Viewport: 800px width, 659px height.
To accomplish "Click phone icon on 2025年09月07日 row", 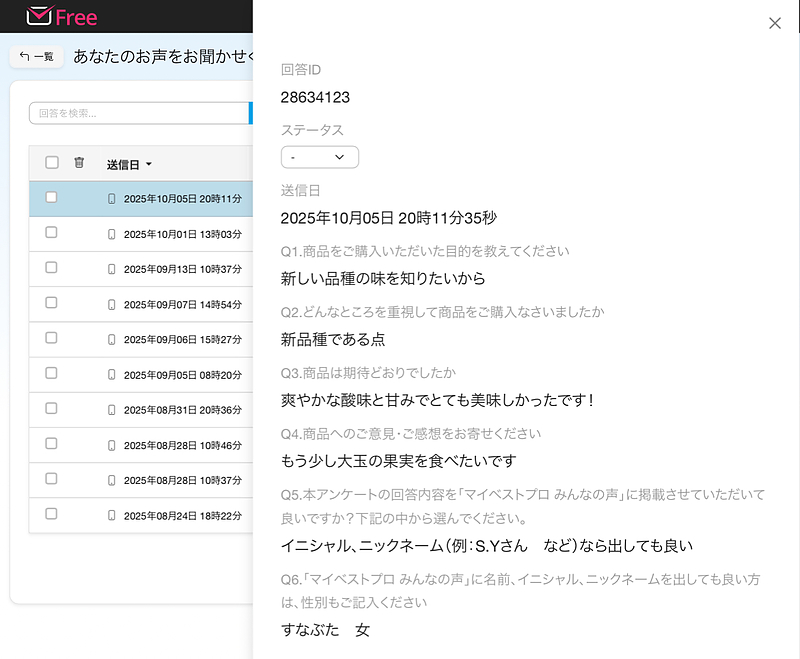I will tap(112, 304).
